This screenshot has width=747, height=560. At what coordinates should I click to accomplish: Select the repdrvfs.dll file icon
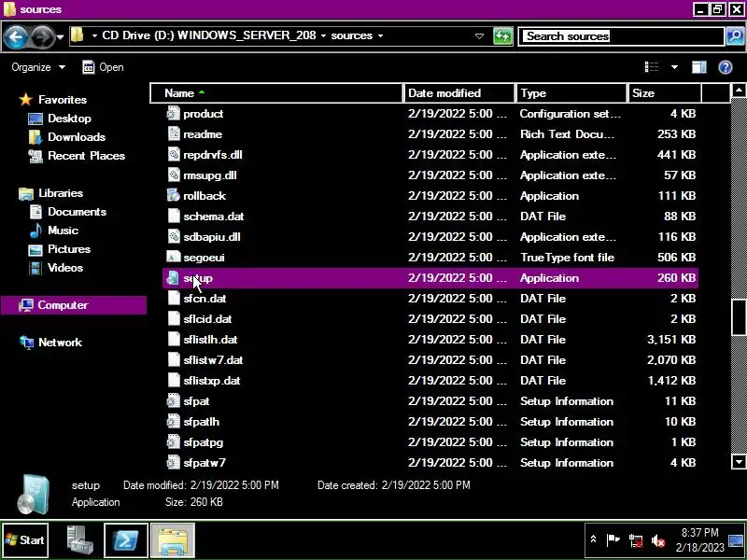click(174, 154)
